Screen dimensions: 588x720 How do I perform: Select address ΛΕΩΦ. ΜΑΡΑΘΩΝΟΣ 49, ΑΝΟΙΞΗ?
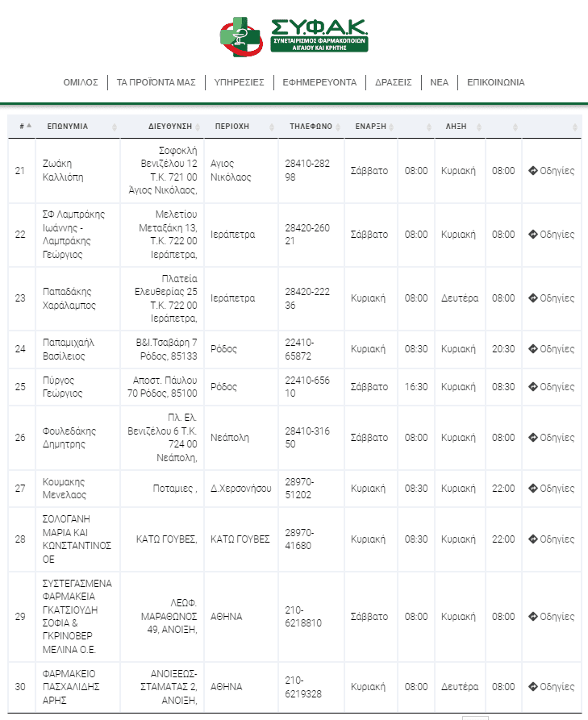(x=169, y=617)
